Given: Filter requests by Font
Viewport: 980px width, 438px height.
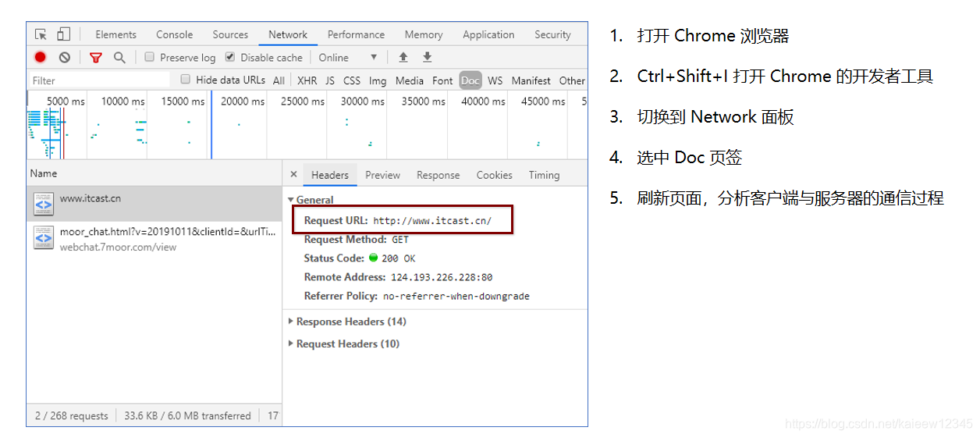Looking at the screenshot, I should click(x=442, y=80).
